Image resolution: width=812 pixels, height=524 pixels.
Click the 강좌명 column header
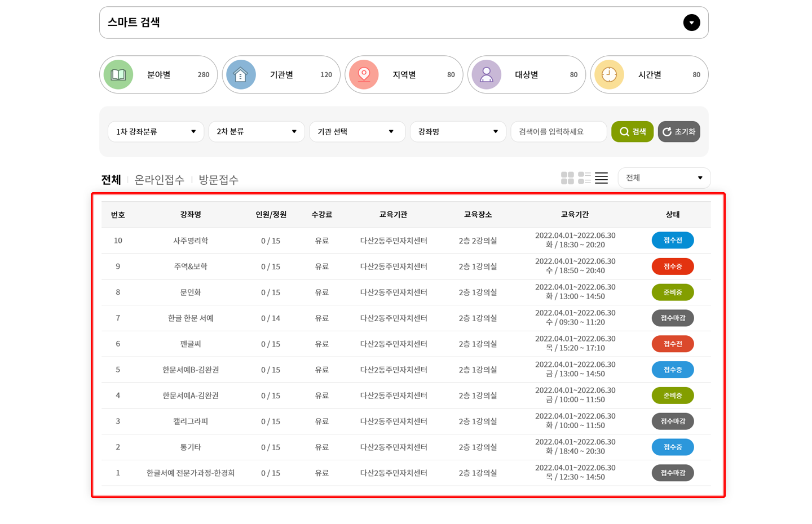[x=191, y=215]
